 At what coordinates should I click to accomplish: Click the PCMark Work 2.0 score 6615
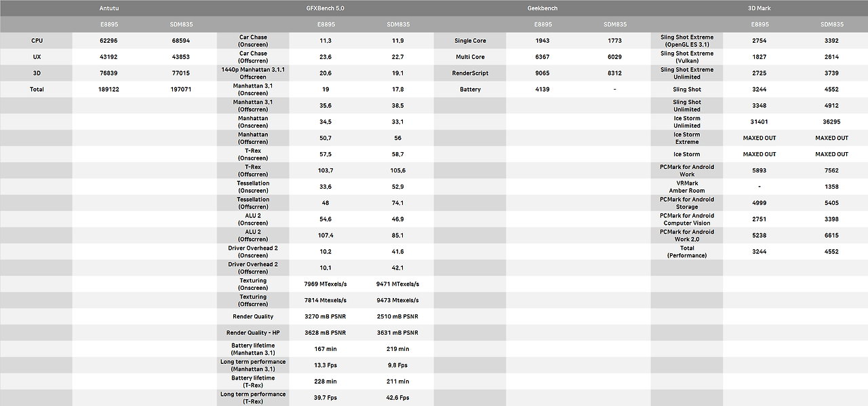click(x=831, y=236)
